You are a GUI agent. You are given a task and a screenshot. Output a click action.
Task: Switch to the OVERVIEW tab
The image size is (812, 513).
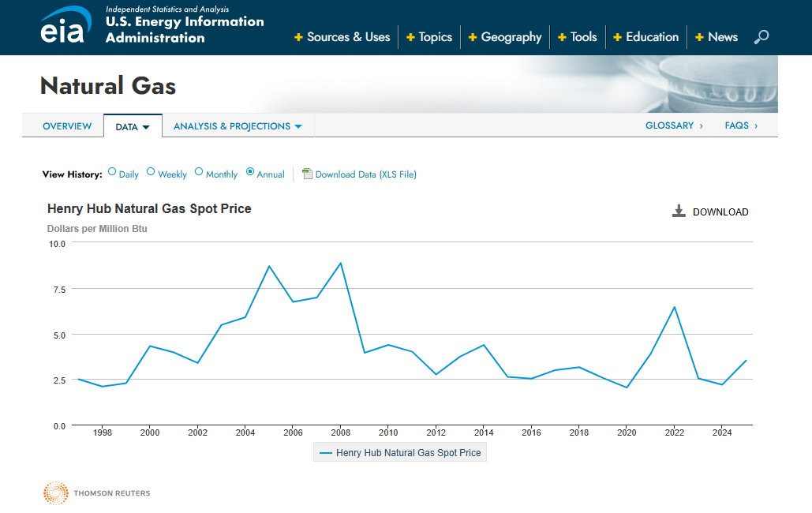click(67, 126)
